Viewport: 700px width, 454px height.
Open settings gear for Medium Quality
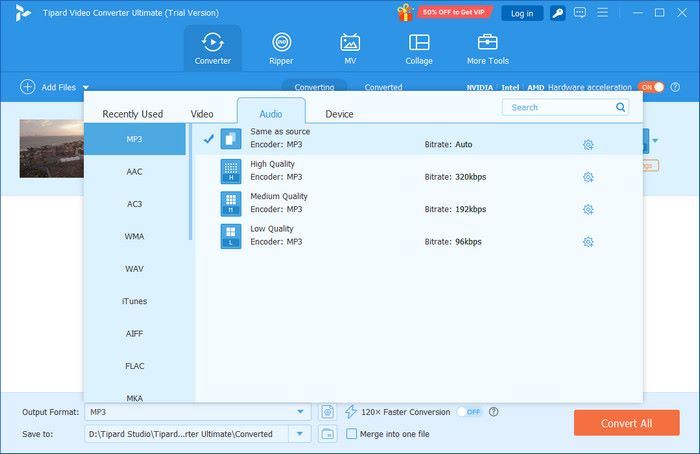(x=588, y=209)
